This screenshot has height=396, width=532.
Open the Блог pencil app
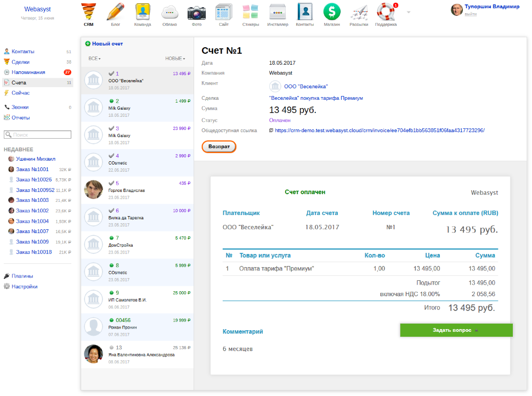tap(115, 15)
